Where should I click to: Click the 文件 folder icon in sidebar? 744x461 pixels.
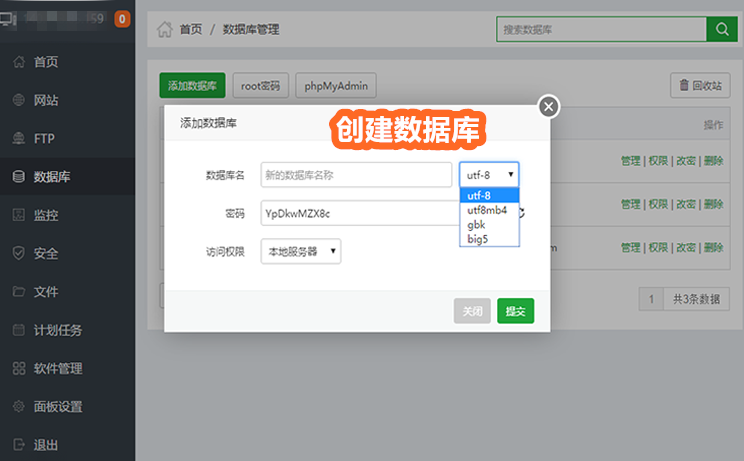(18, 292)
